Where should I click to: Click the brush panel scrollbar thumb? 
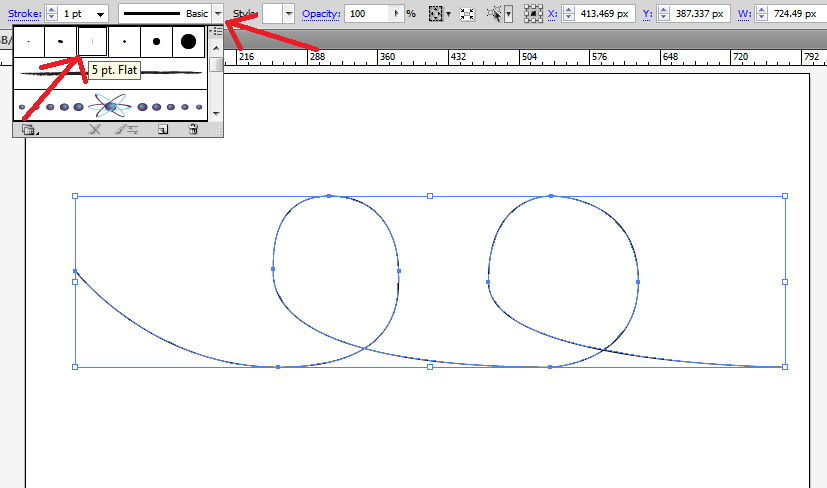click(216, 64)
